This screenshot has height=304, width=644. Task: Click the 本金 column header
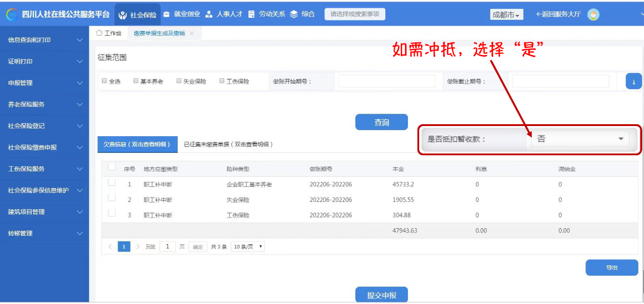pyautogui.click(x=398, y=169)
